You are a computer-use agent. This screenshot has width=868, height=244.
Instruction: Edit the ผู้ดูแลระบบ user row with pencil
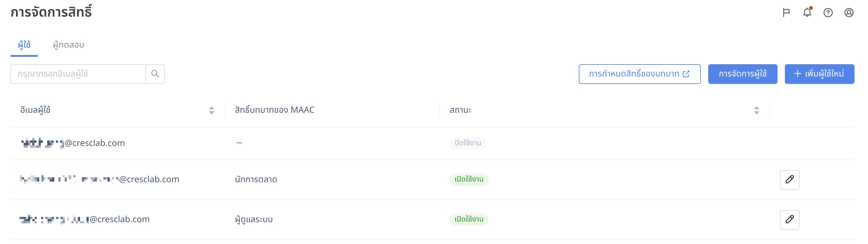click(789, 219)
